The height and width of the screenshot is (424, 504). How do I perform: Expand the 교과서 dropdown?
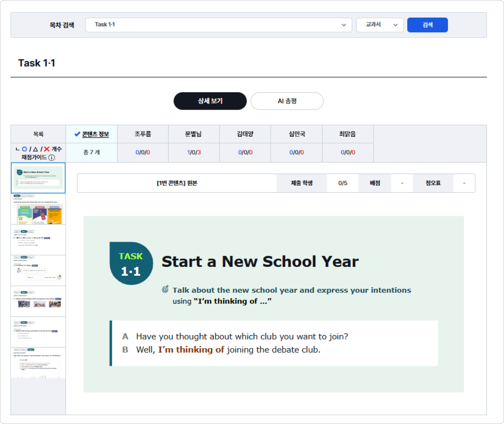click(380, 25)
